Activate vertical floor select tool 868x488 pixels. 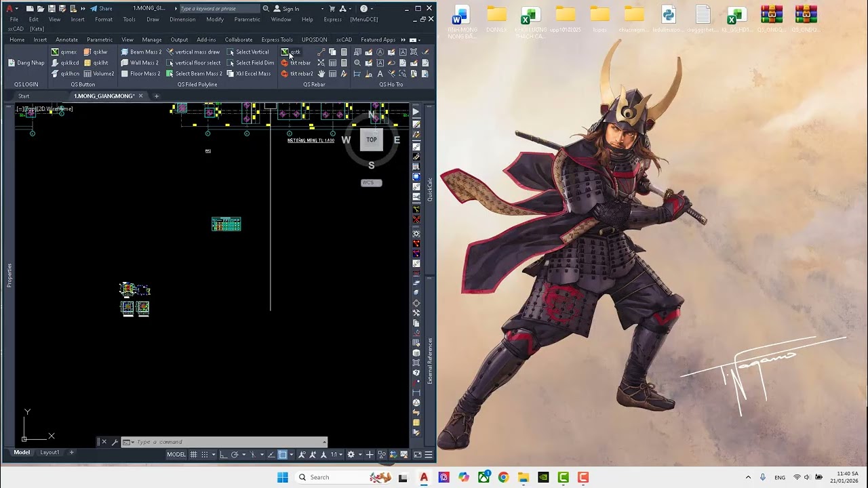193,63
